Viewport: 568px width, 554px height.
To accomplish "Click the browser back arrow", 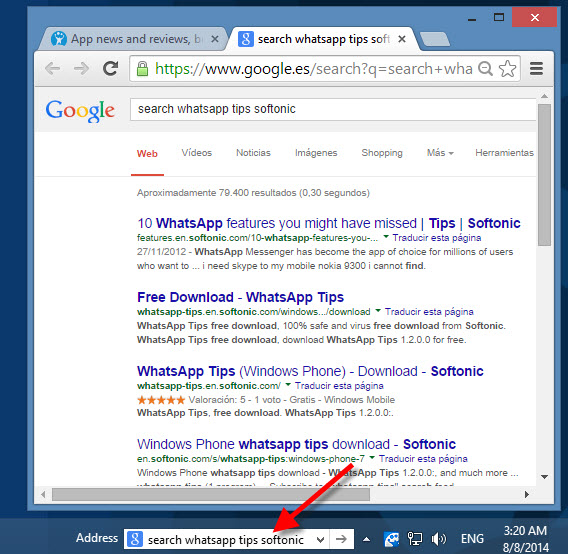I will (x=53, y=68).
